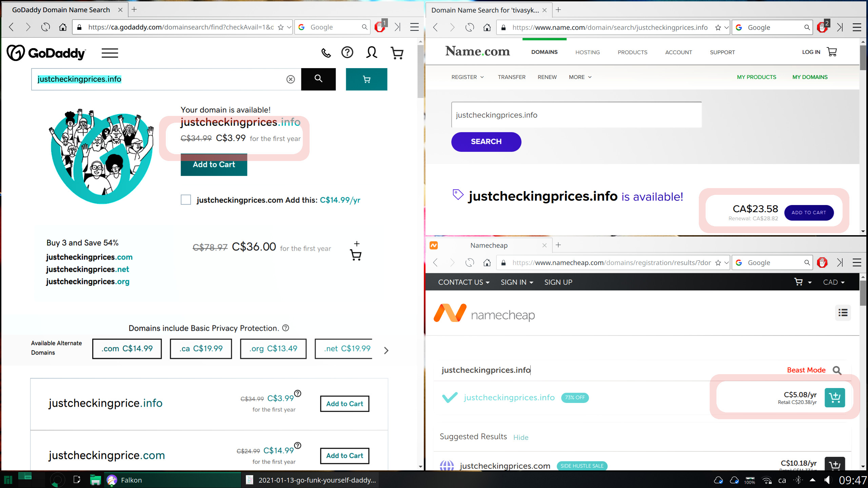Open Name.com MY DOMAINS link
This screenshot has width=868, height=488.
810,77
